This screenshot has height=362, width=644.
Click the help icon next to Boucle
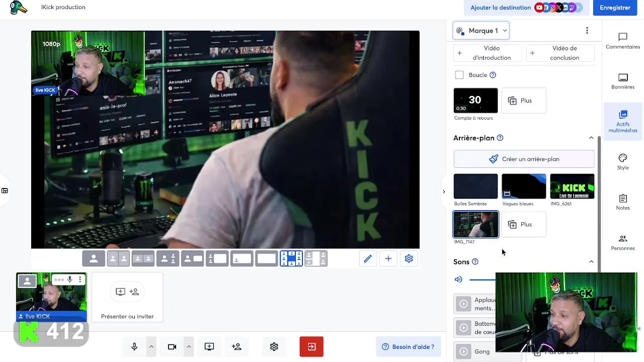tap(493, 75)
